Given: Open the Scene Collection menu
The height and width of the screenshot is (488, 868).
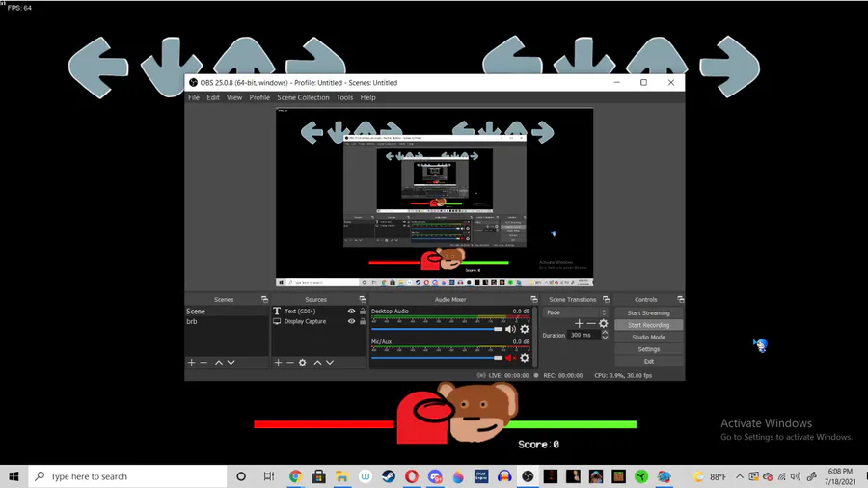Looking at the screenshot, I should click(x=303, y=97).
